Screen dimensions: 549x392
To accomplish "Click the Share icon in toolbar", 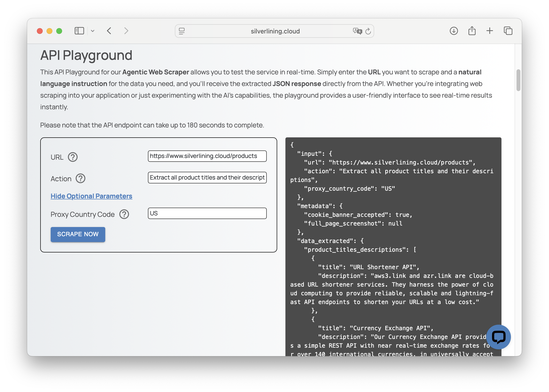I will 472,31.
